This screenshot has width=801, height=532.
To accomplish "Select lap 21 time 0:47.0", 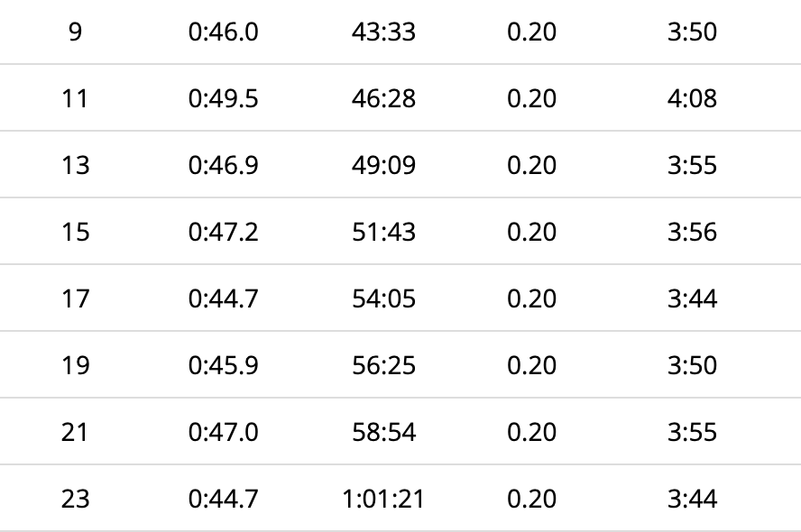I will coord(223,432).
